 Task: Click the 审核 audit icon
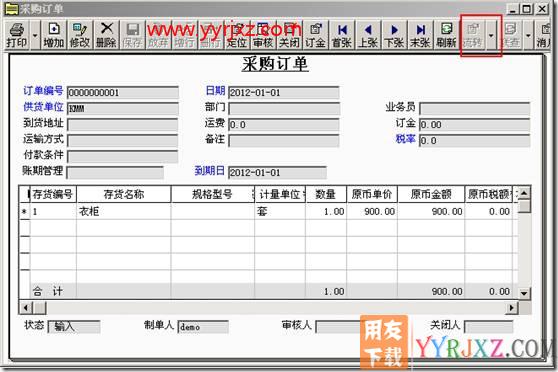click(x=263, y=35)
